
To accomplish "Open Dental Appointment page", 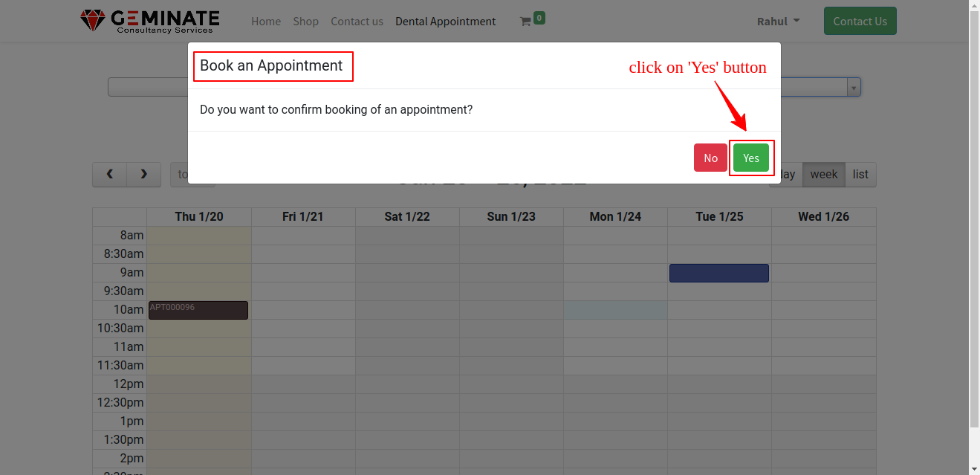I will [x=445, y=22].
